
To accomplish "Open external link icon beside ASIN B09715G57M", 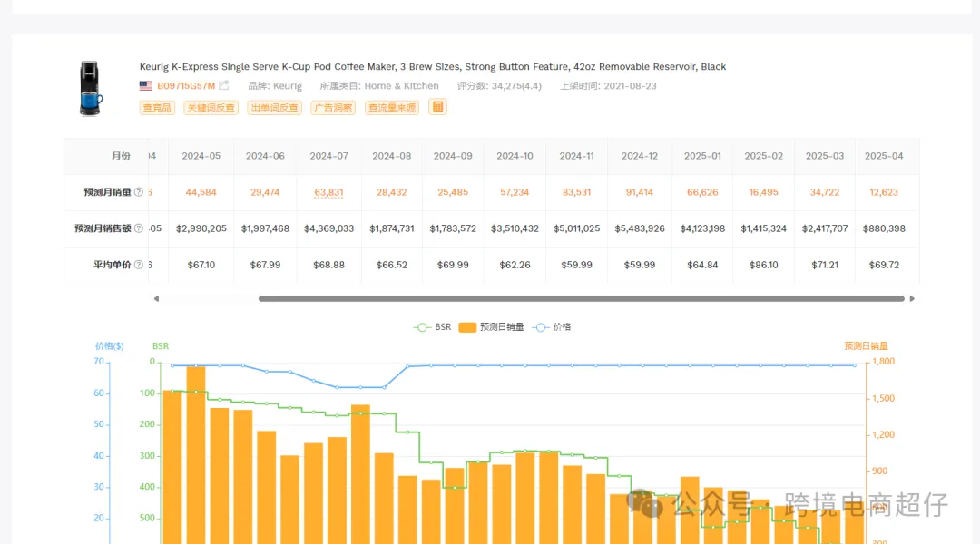I will 224,85.
